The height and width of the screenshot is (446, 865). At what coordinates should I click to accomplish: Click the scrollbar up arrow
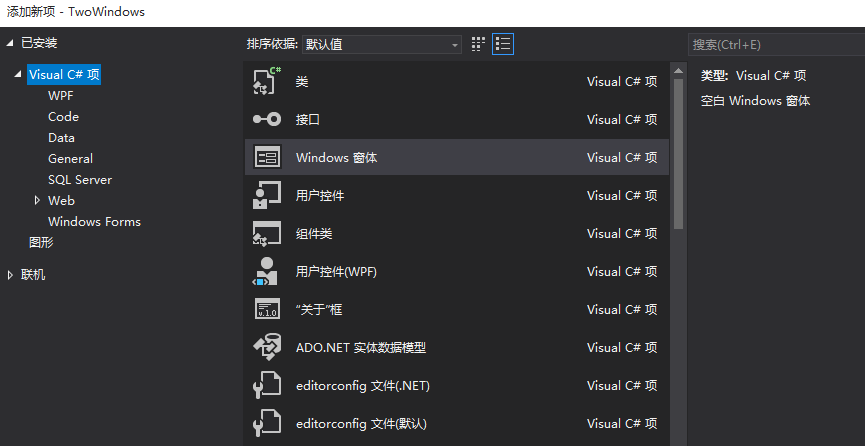coord(679,70)
